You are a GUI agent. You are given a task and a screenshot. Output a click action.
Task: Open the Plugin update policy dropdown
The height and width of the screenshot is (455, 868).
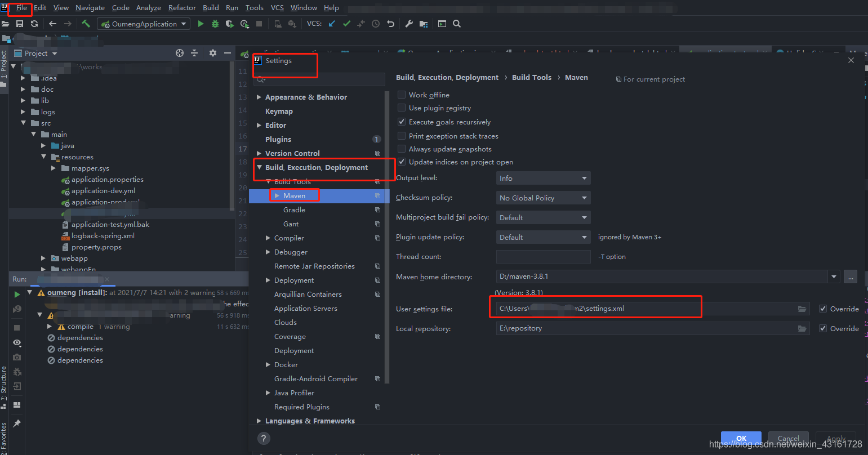coord(543,237)
